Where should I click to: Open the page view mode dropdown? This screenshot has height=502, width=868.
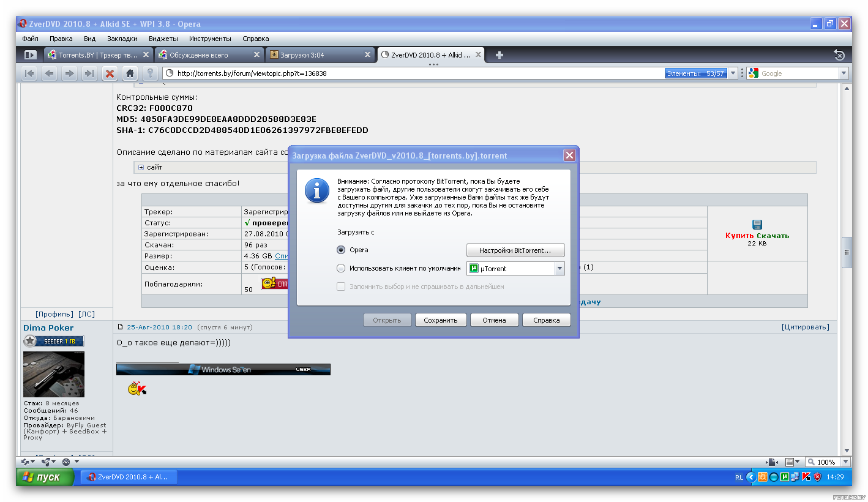[x=771, y=462]
